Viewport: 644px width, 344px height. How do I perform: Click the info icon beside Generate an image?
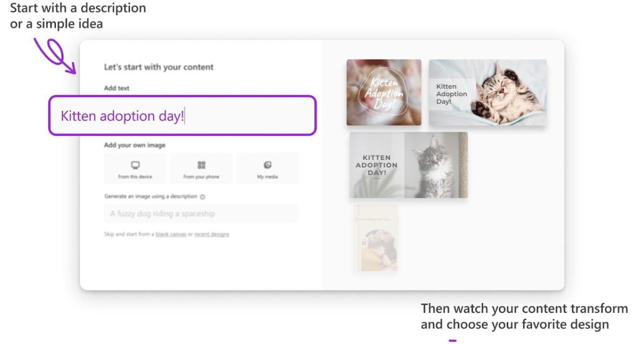pos(202,197)
